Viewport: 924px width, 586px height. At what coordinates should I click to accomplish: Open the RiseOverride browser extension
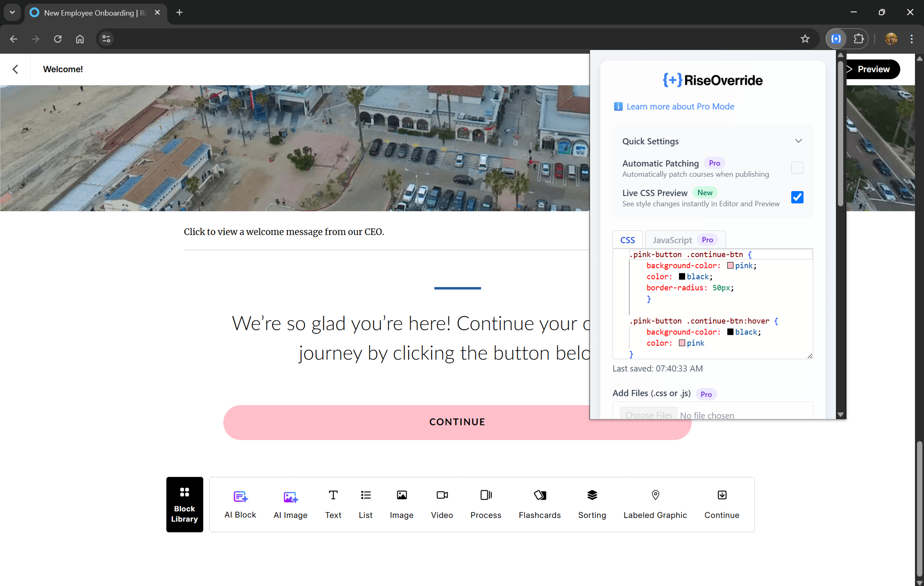[x=836, y=39]
